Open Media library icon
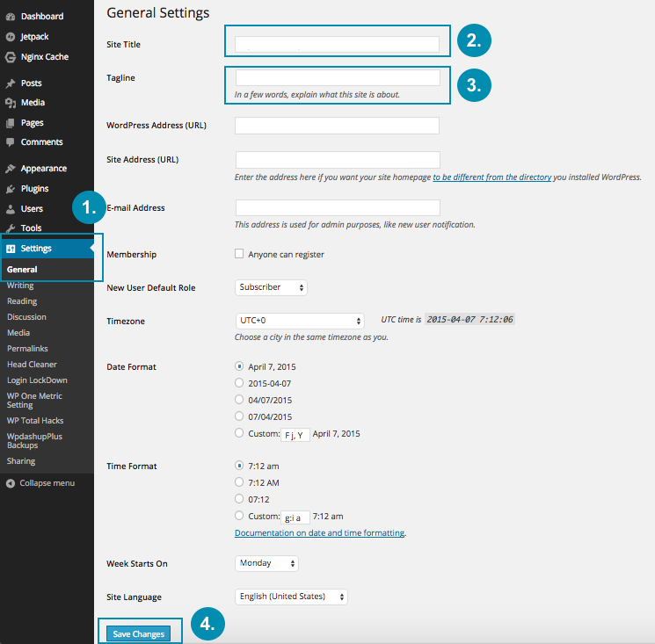The width and height of the screenshot is (655, 644). pyautogui.click(x=11, y=103)
